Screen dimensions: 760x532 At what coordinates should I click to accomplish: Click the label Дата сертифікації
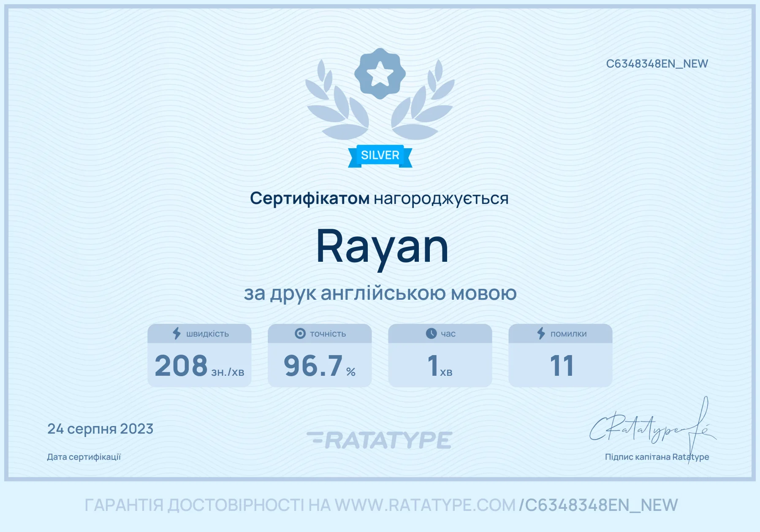coord(84,457)
